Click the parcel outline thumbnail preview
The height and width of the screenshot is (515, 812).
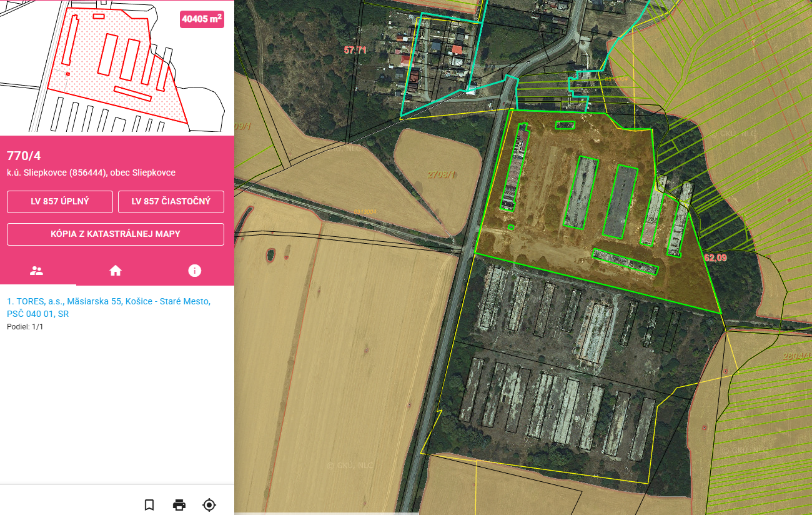(x=117, y=67)
